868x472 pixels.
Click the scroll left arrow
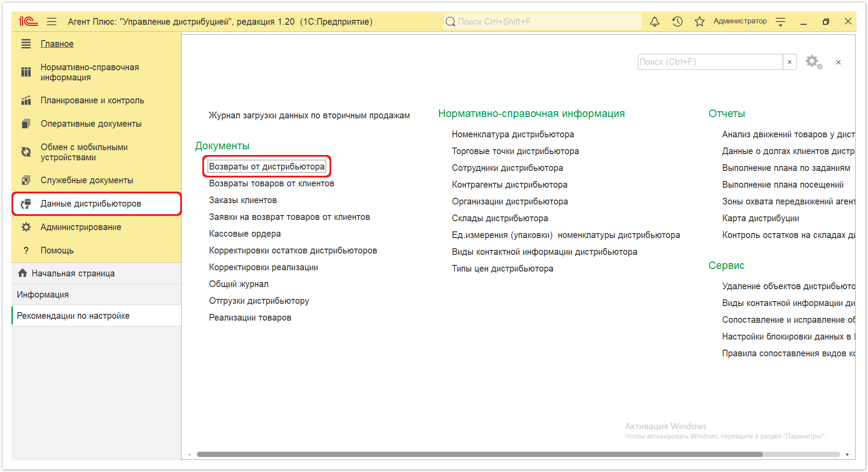[x=190, y=454]
